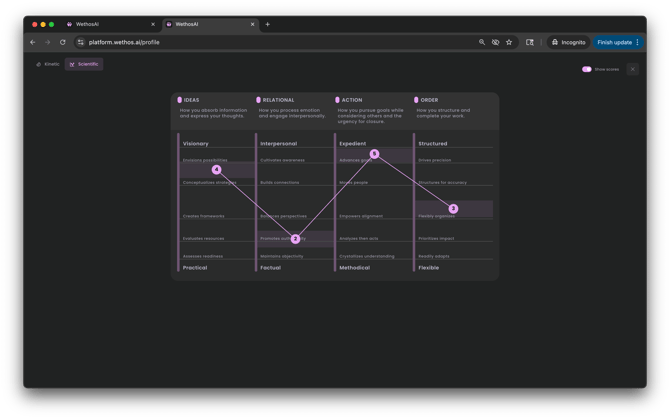Open a new browser tab with plus
The width and height of the screenshot is (670, 419).
pyautogui.click(x=267, y=24)
